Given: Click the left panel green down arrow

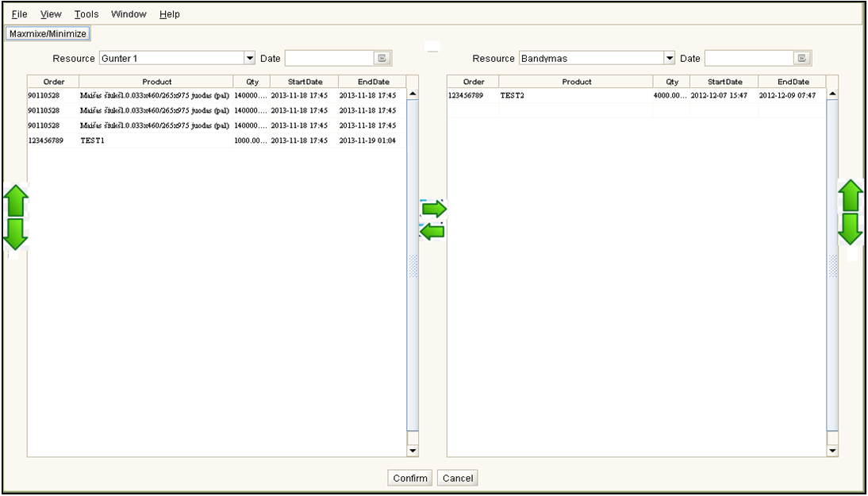Looking at the screenshot, I should pyautogui.click(x=17, y=233).
